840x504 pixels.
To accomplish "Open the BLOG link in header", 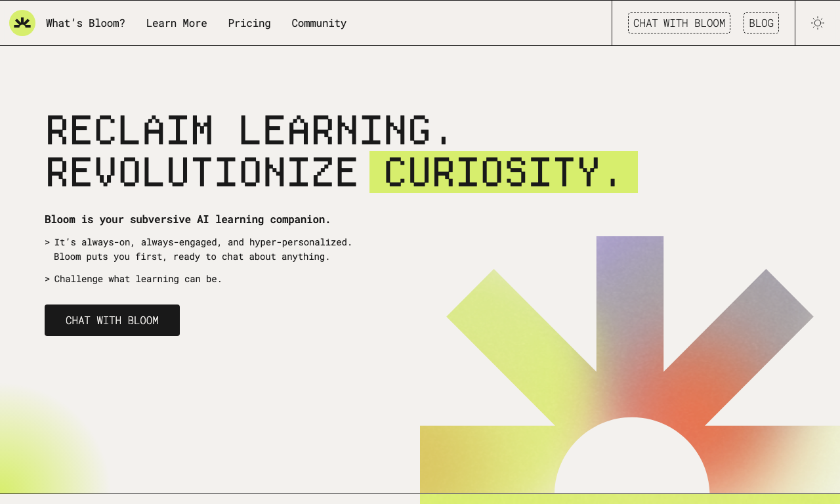I will pos(761,23).
